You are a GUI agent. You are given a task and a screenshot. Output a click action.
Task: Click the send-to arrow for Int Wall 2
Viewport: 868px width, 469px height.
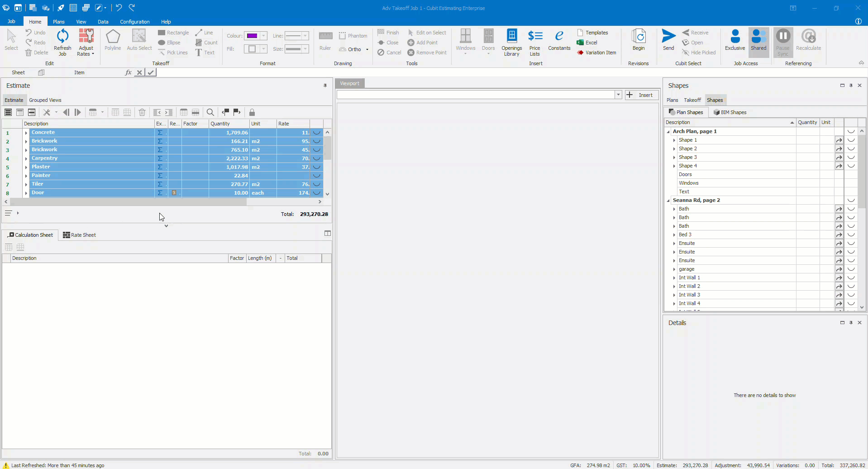tap(839, 286)
